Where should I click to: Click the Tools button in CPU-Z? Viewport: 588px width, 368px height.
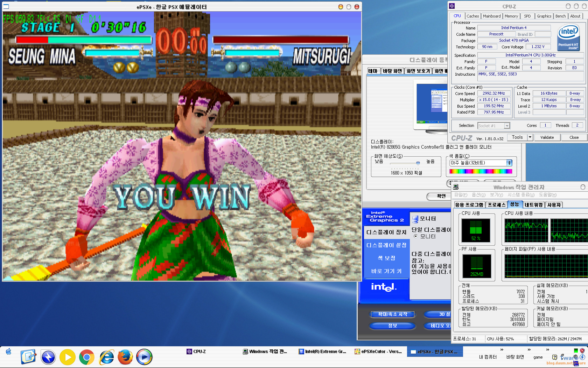(x=517, y=137)
